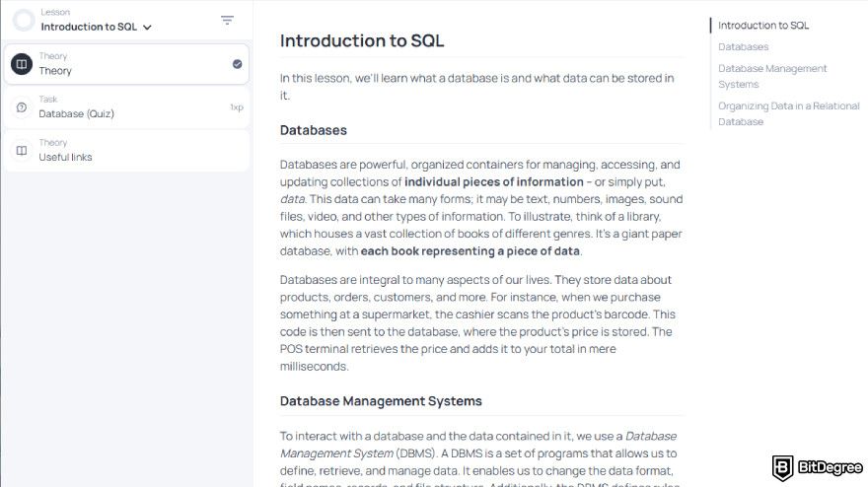Click the Theory completed checkmark badge
The image size is (868, 487).
click(x=237, y=64)
